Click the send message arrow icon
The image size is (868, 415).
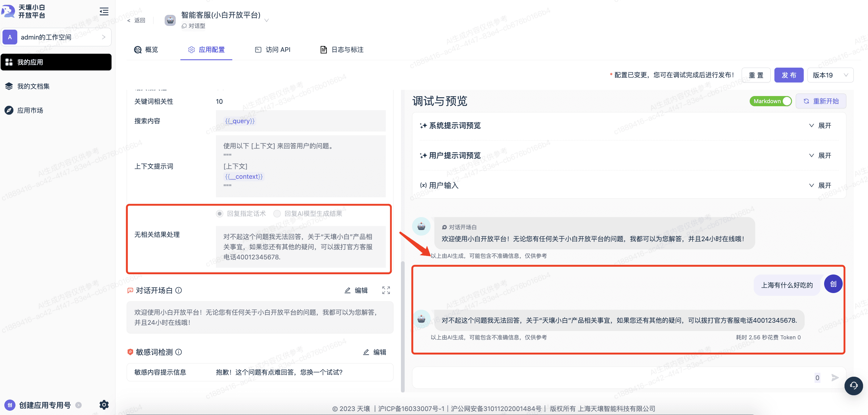[835, 378]
